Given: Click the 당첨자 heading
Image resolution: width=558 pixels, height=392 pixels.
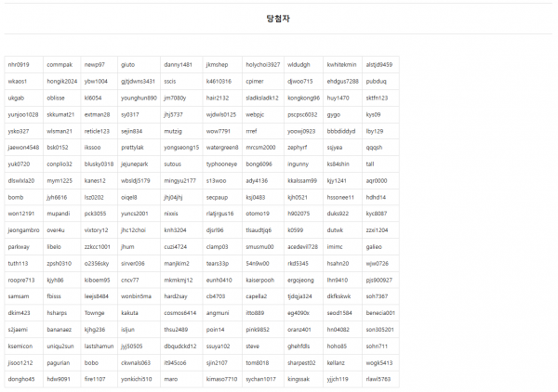Looking at the screenshot, I should 278,20.
